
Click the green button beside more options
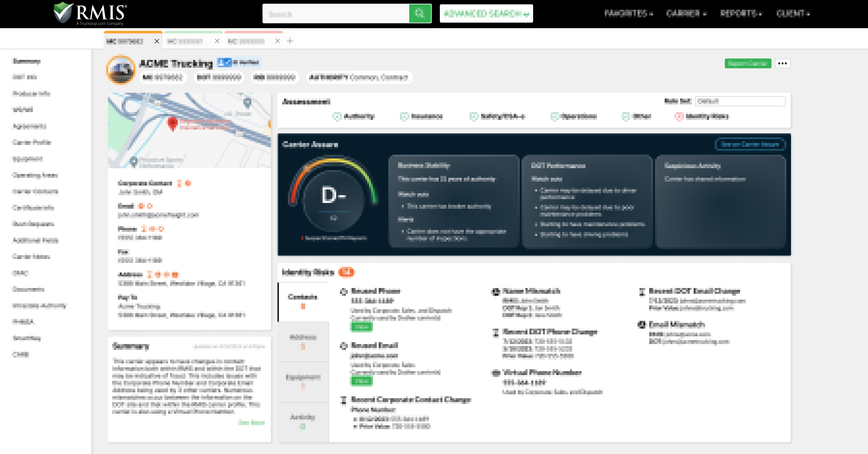coord(748,63)
